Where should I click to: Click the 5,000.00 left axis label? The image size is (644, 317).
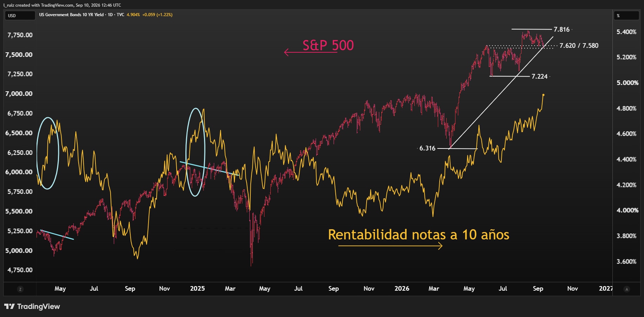[19, 251]
